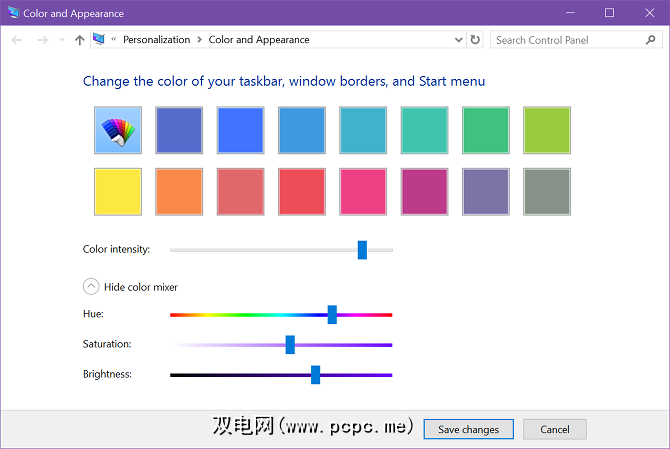Screen dimensions: 670x449
Task: Go up one level with Up arrow
Action: point(79,40)
